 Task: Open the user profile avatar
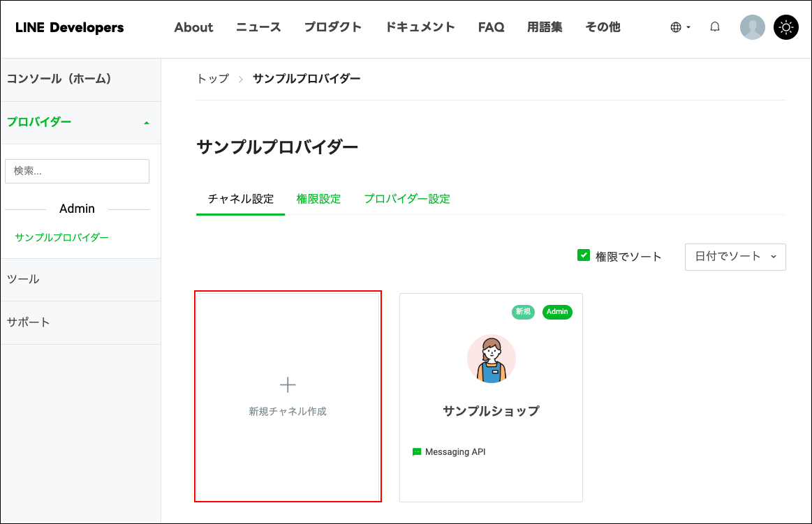click(753, 27)
